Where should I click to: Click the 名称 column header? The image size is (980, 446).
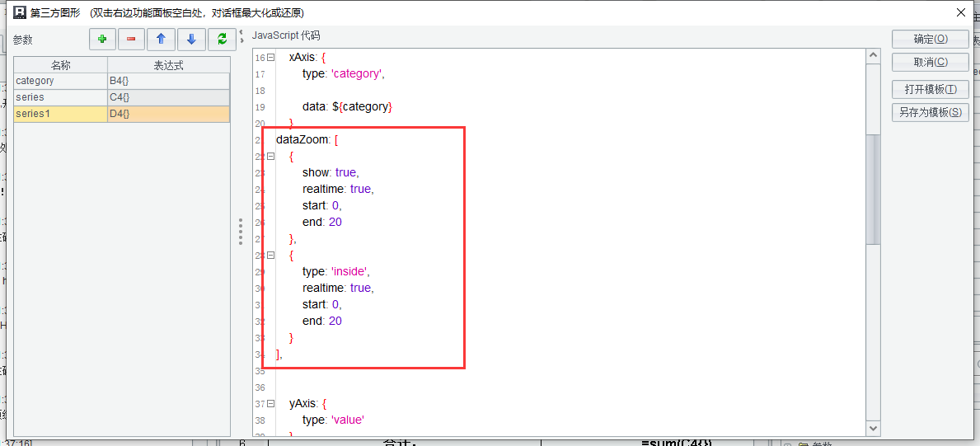(x=60, y=65)
